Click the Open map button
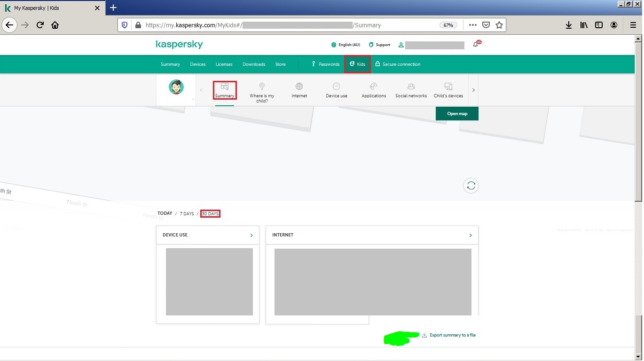This screenshot has width=644, height=361. pyautogui.click(x=457, y=114)
